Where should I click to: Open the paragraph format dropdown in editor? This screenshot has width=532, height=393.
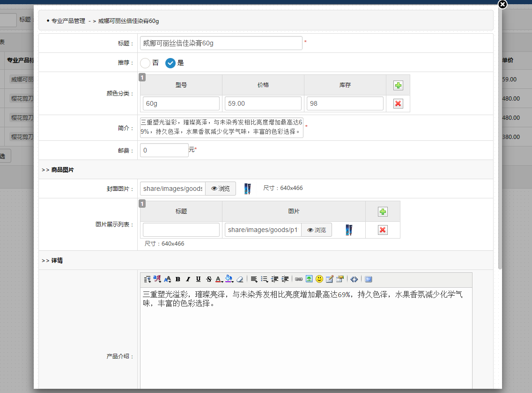coord(147,279)
